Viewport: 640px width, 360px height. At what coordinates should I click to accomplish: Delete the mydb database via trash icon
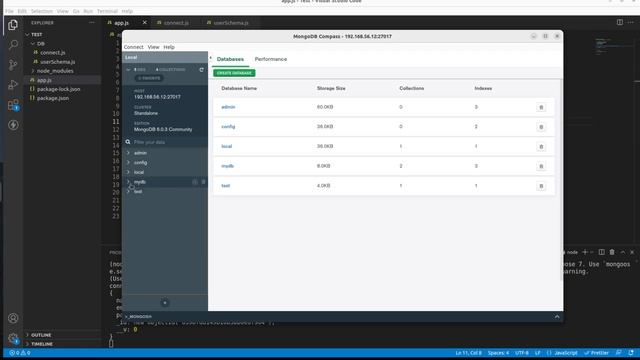click(x=541, y=166)
